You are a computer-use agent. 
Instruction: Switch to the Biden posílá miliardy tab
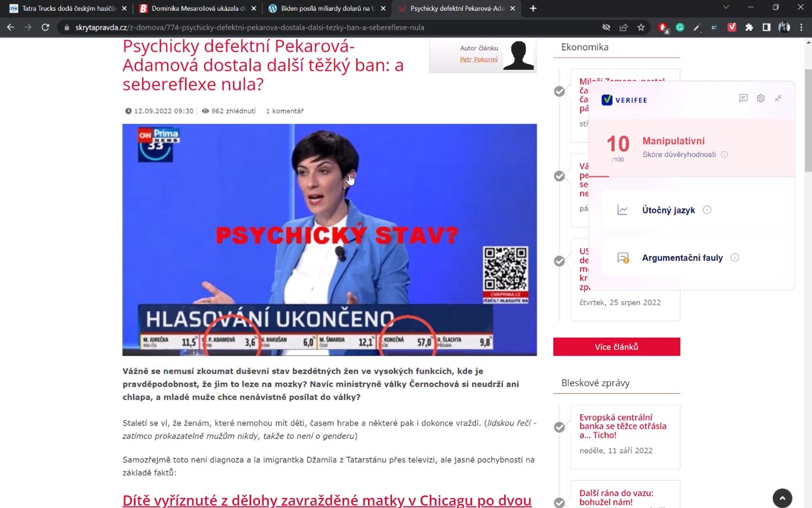point(327,8)
